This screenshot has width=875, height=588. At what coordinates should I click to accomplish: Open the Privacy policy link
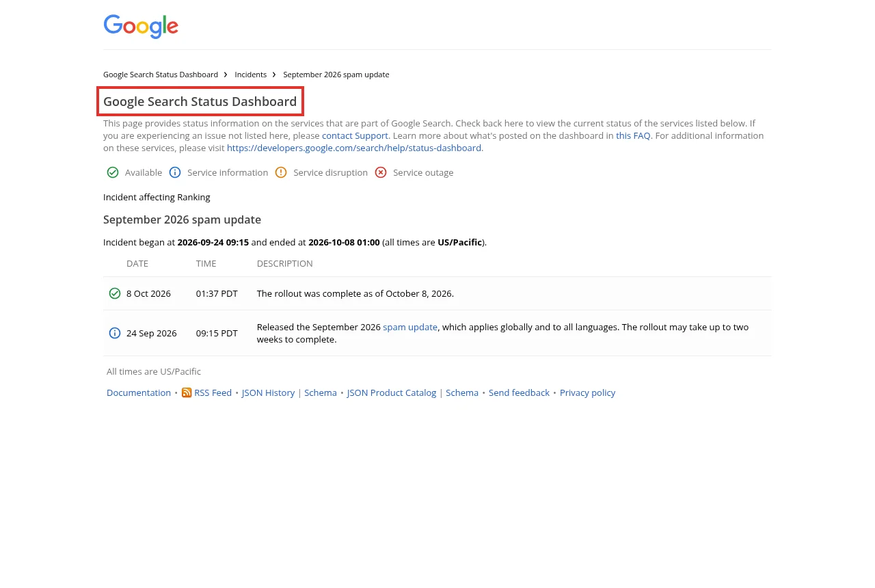point(588,392)
